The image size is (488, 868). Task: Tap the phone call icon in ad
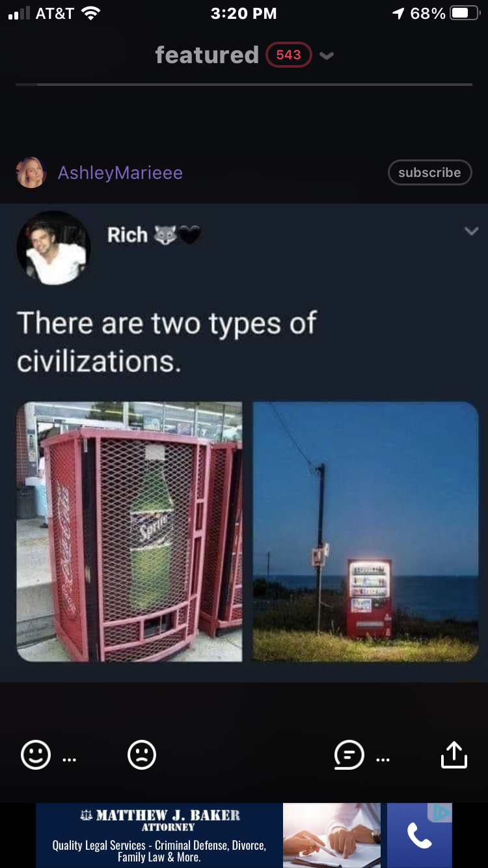pos(419,835)
